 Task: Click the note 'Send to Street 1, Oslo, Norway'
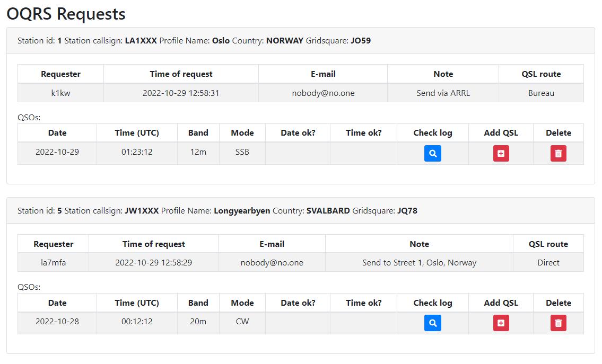[x=419, y=262]
